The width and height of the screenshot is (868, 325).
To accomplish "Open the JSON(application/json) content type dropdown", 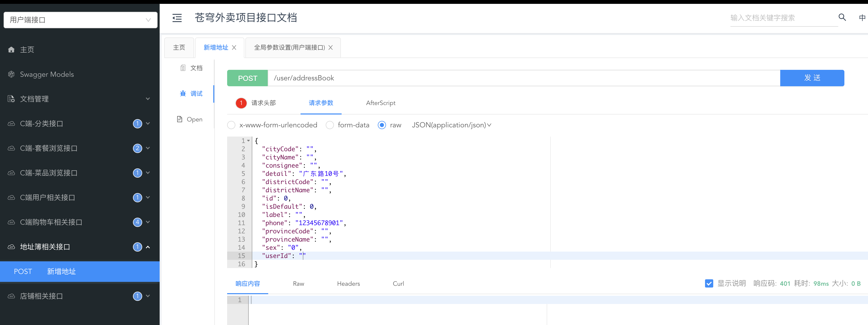I will point(451,125).
